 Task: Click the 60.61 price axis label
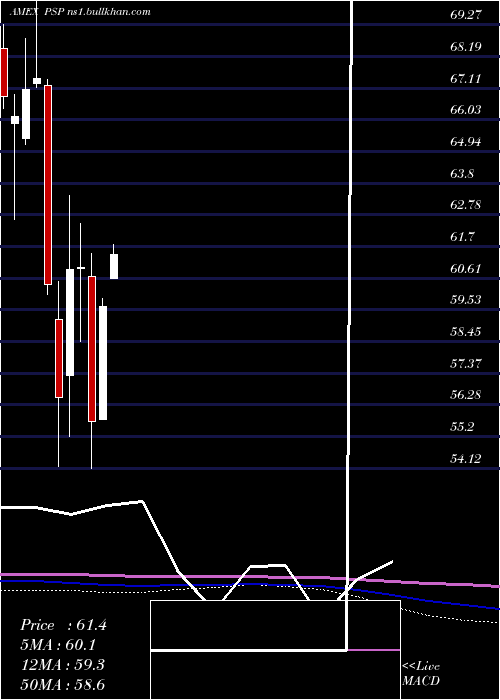click(466, 268)
